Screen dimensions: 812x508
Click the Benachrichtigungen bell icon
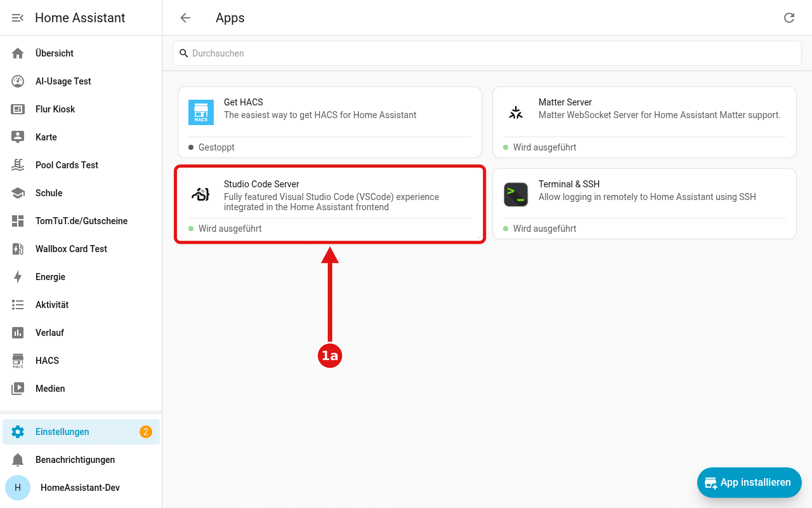(x=18, y=460)
